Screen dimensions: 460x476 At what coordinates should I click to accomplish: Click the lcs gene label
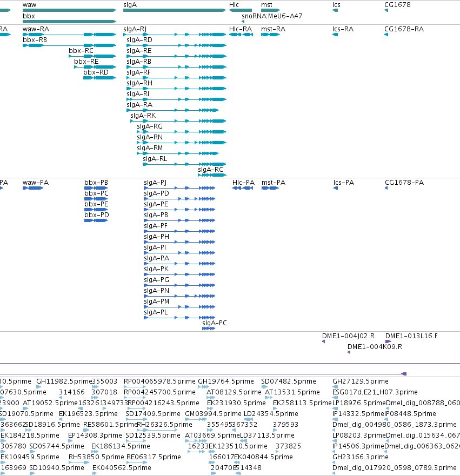click(x=336, y=5)
